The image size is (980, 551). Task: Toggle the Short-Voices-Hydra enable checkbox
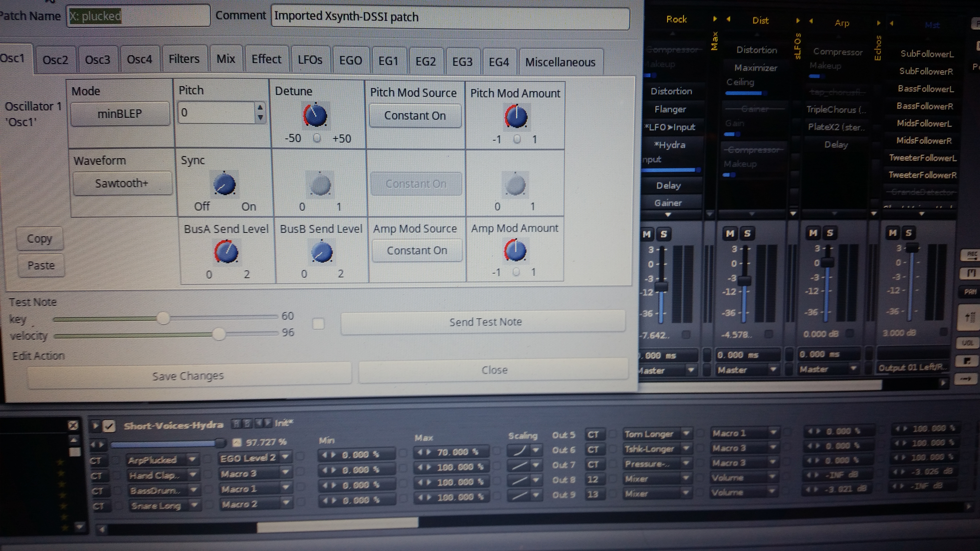109,426
